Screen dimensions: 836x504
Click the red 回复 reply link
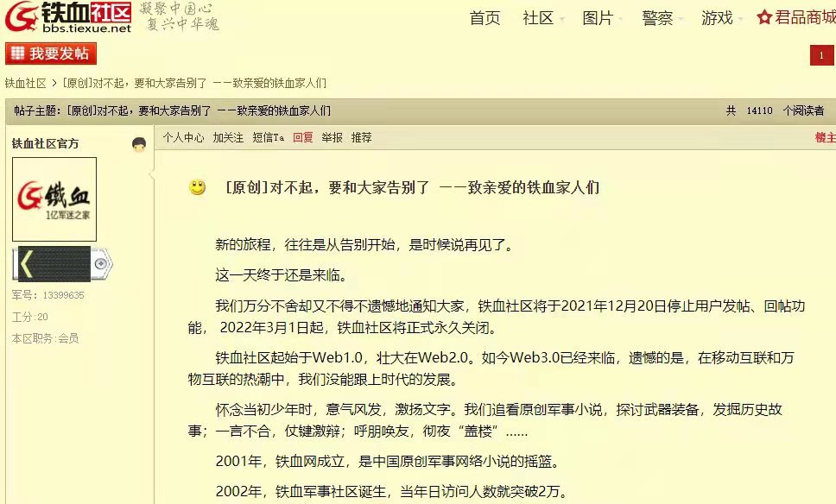(303, 137)
